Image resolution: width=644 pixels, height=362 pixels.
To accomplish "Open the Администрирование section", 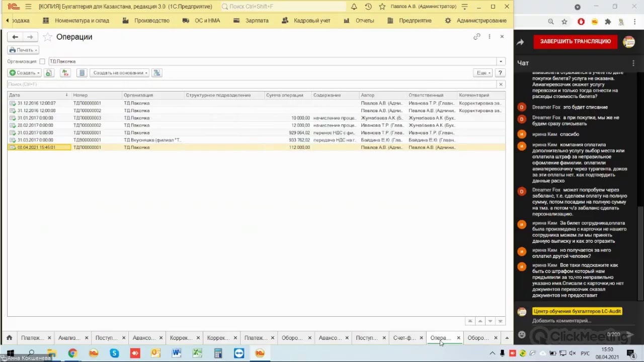I will [x=476, y=21].
